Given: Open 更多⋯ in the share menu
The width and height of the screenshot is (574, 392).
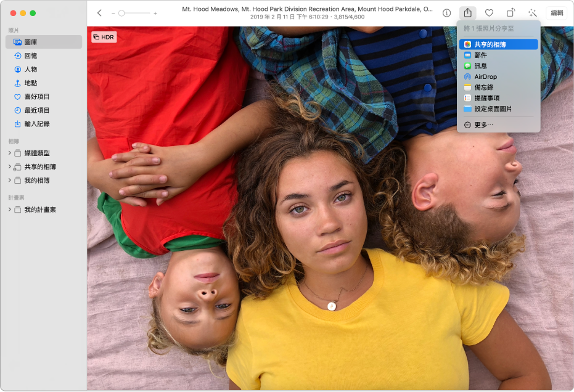Looking at the screenshot, I should click(499, 125).
